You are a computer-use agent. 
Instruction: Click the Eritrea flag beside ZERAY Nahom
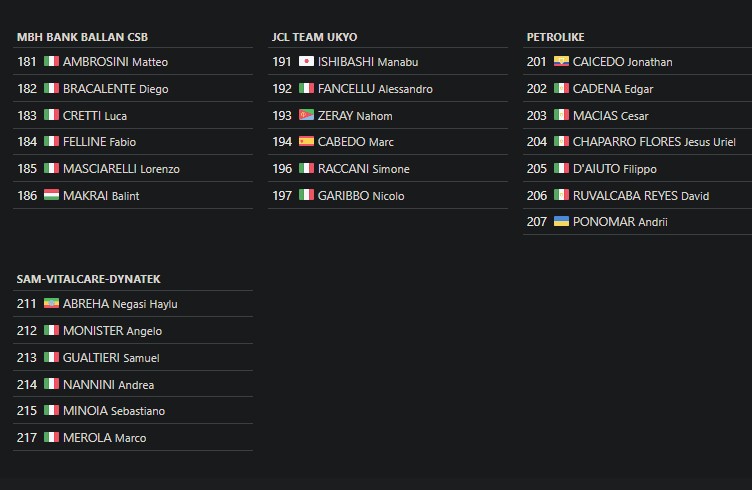(306, 115)
